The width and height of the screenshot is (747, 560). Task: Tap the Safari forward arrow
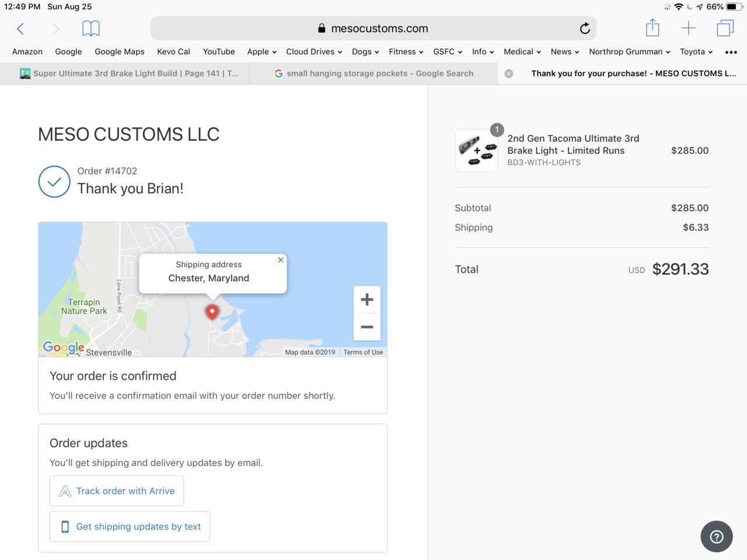click(x=56, y=29)
